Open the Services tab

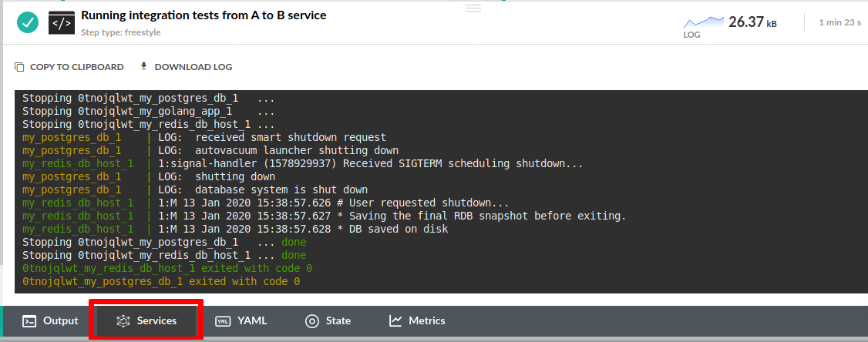pos(156,321)
